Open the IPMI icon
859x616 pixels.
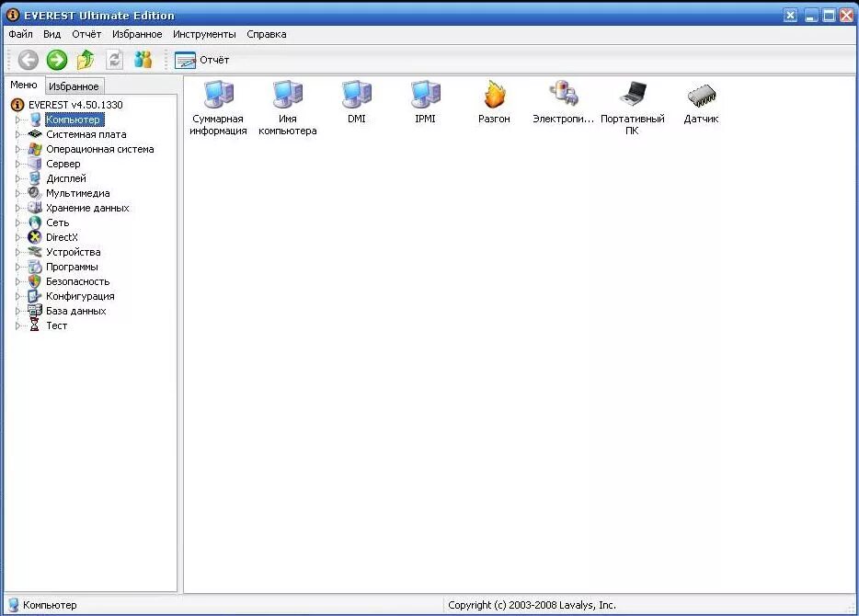(x=426, y=102)
